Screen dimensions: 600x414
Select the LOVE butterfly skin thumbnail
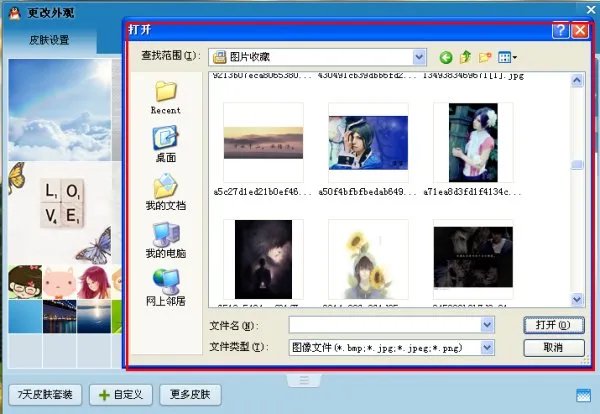pyautogui.click(x=60, y=212)
